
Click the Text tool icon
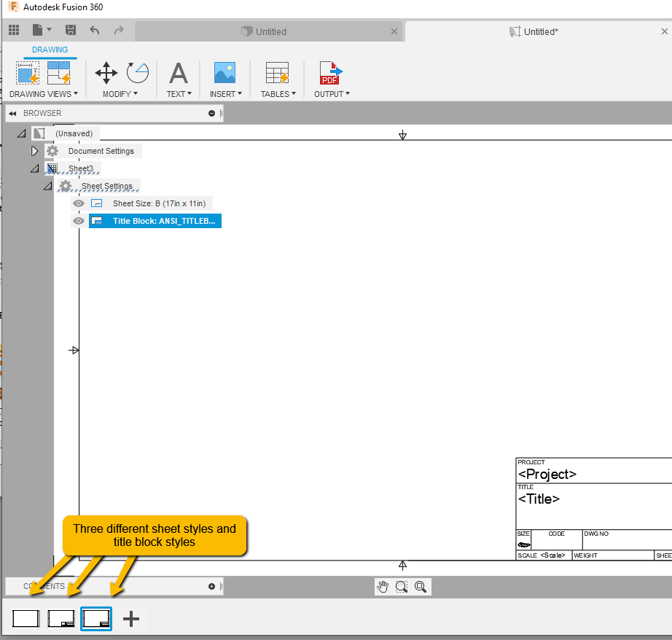pyautogui.click(x=179, y=73)
